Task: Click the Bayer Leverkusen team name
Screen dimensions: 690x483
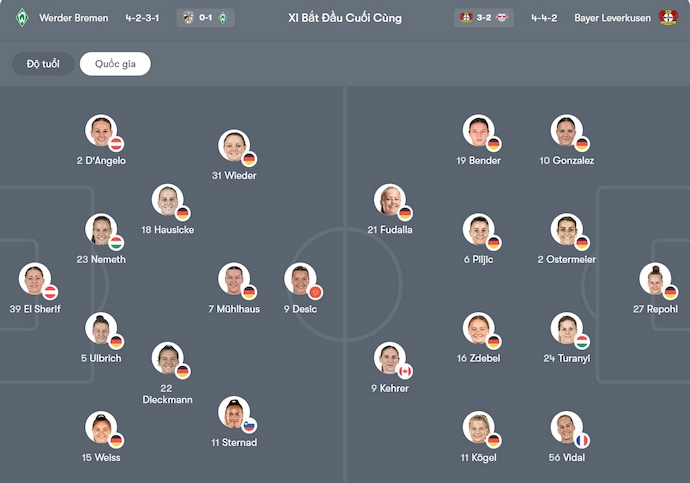Action: pyautogui.click(x=614, y=18)
